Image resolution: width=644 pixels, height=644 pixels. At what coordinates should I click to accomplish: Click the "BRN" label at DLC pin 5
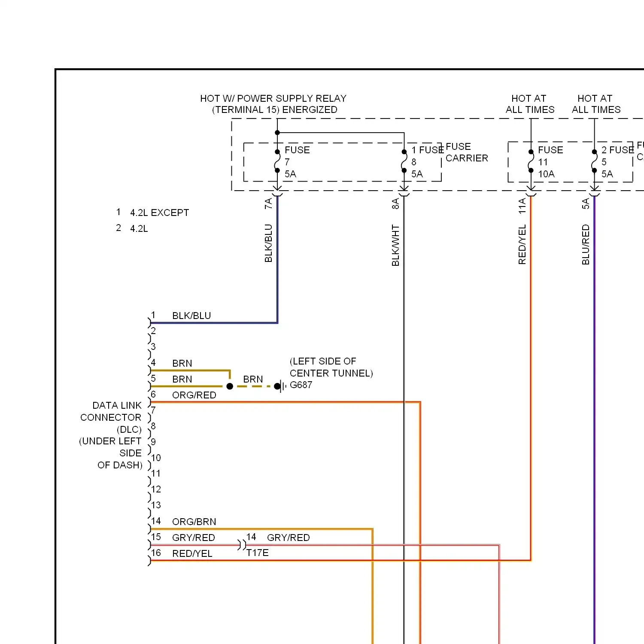click(x=182, y=379)
